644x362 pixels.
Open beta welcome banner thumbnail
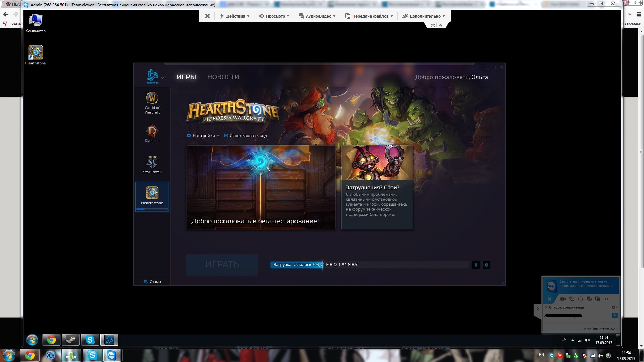click(261, 187)
